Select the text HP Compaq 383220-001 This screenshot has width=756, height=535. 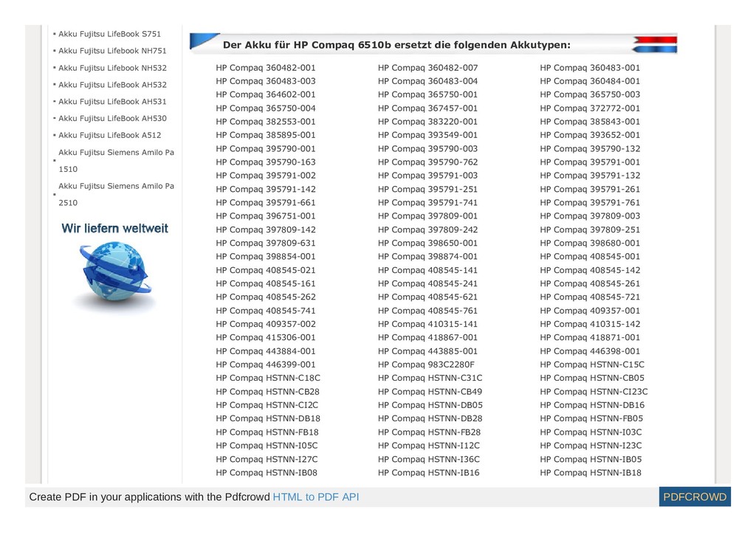(427, 122)
